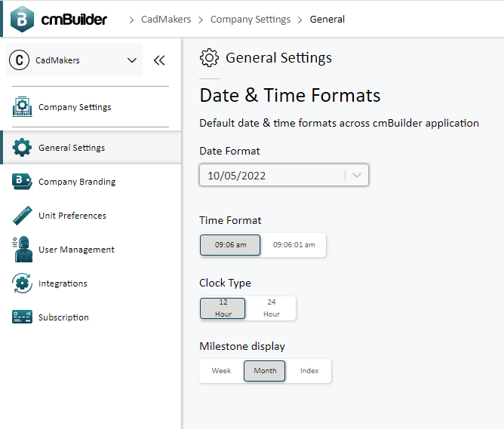Click the default date & time description text
Viewport: 504px width, 429px height.
pos(339,123)
